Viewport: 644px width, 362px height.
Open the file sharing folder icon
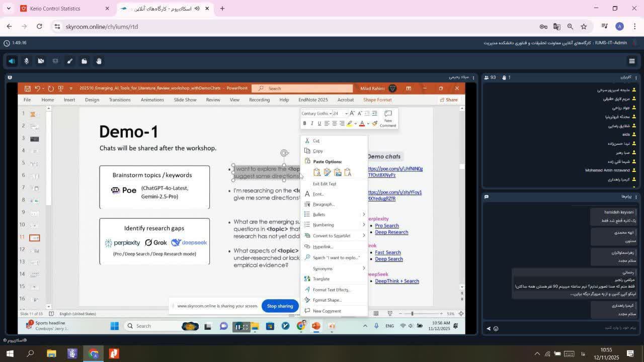click(x=85, y=61)
